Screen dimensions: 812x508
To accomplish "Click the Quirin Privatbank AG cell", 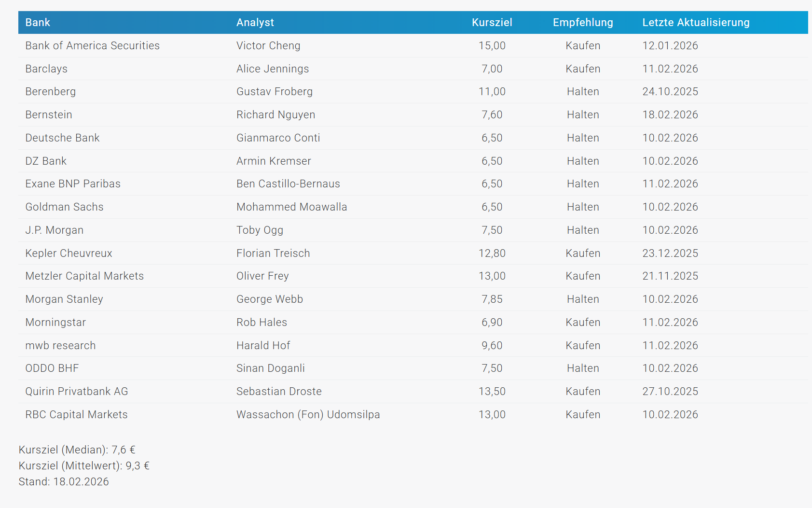I will (x=77, y=392).
